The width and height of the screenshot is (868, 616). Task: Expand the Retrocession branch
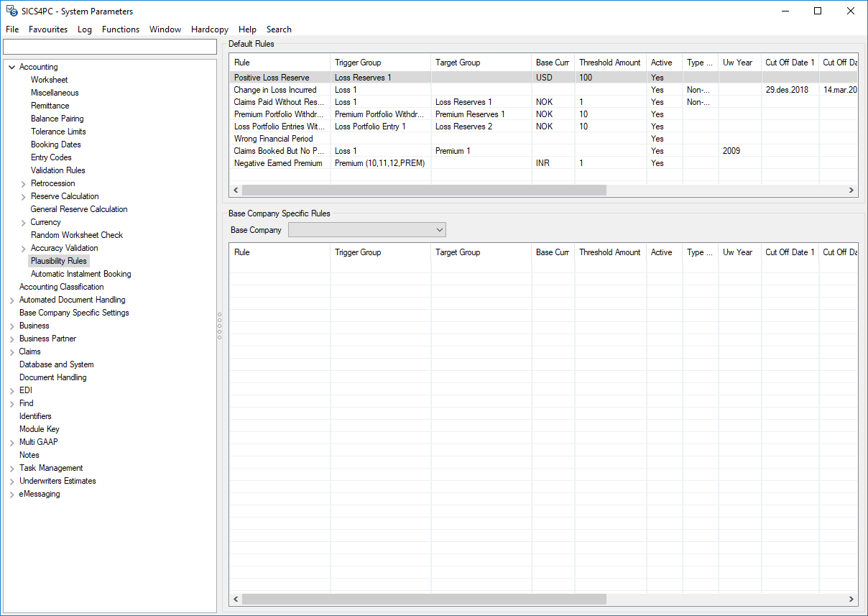pos(22,183)
